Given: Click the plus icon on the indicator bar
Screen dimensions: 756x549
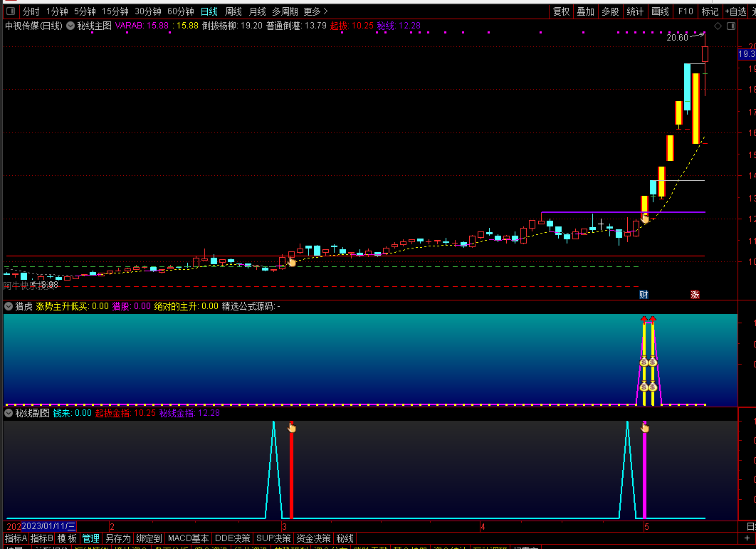Looking at the screenshot, I should (747, 538).
